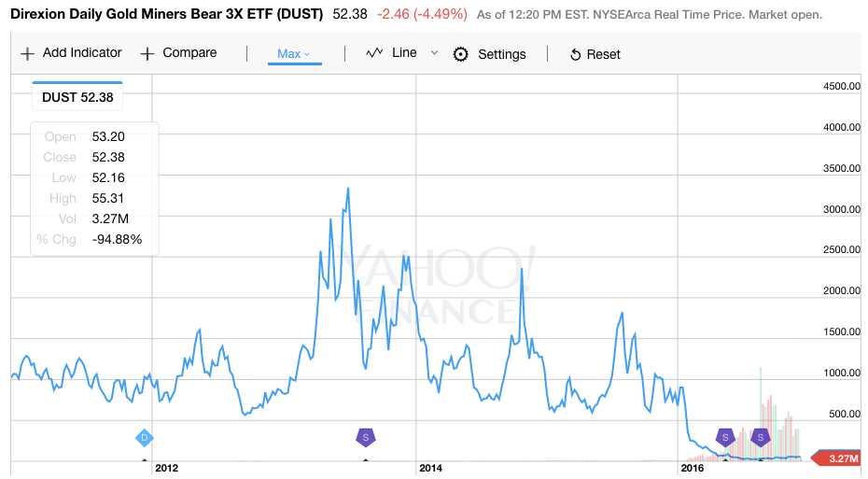The width and height of the screenshot is (868, 479).
Task: Click the red price change -2.46 (-4.49%)
Action: pos(423,14)
